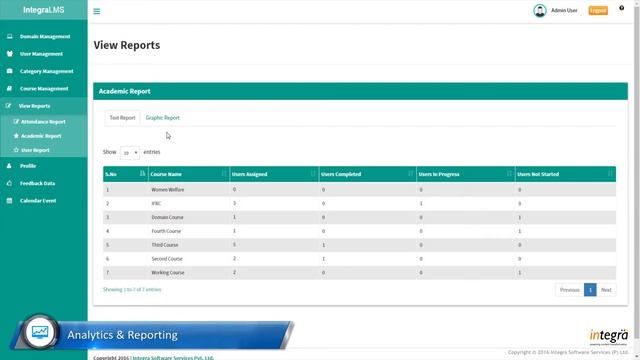Click the Analytics & Reporting monitor icon
The width and height of the screenshot is (640, 360).
pos(40,332)
